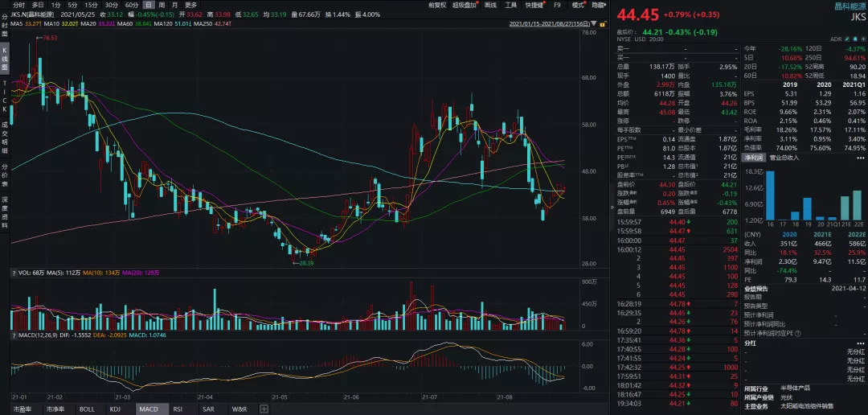Select the 60分 minute period

point(132,5)
